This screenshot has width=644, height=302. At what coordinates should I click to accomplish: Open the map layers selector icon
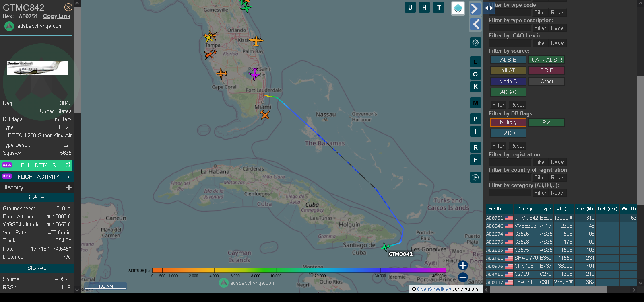458,8
